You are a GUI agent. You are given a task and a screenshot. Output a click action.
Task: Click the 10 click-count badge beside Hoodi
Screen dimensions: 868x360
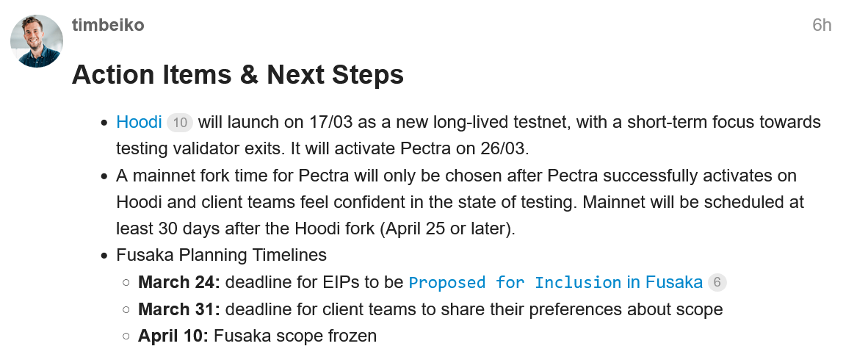coord(180,123)
